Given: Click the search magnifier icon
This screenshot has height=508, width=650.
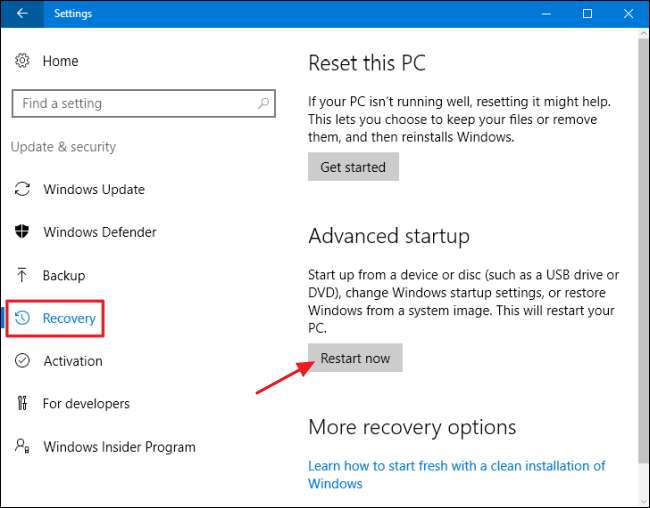Looking at the screenshot, I should 263,103.
